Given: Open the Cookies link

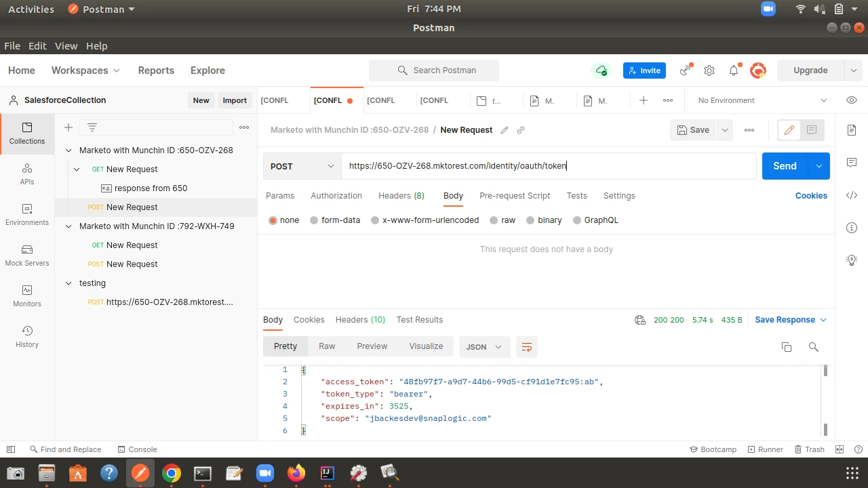Looking at the screenshot, I should tap(811, 196).
